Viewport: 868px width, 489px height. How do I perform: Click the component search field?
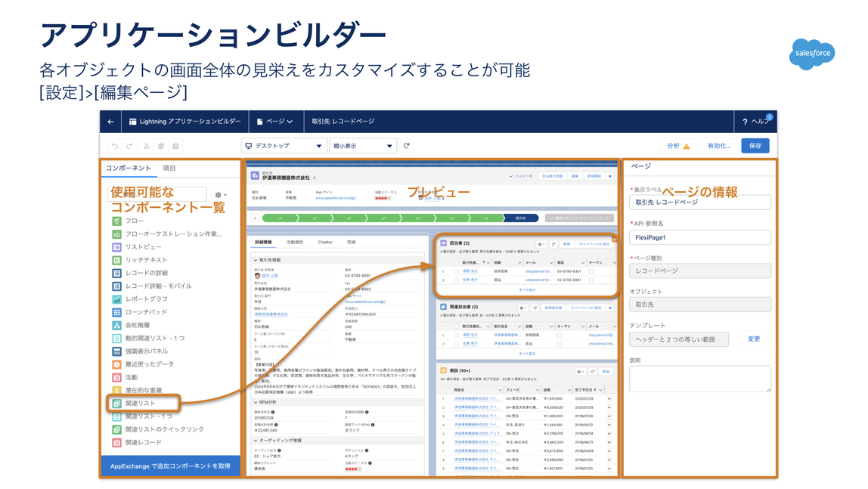click(158, 195)
